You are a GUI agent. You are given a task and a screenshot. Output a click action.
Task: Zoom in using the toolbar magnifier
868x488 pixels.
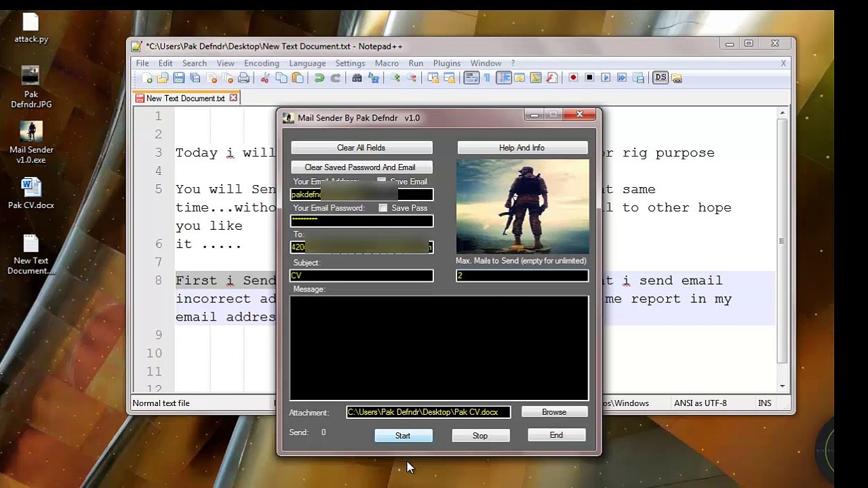[395, 78]
